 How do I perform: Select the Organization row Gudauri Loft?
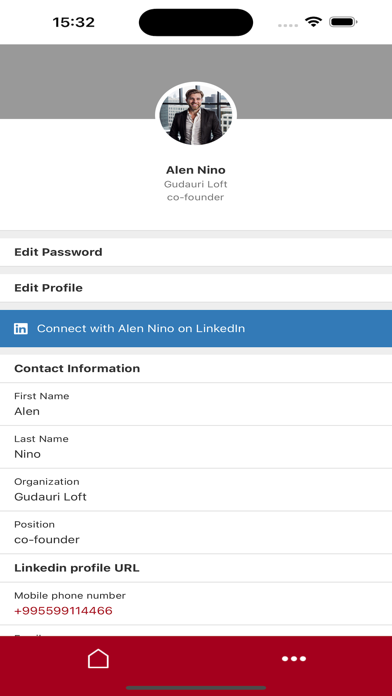click(x=196, y=490)
